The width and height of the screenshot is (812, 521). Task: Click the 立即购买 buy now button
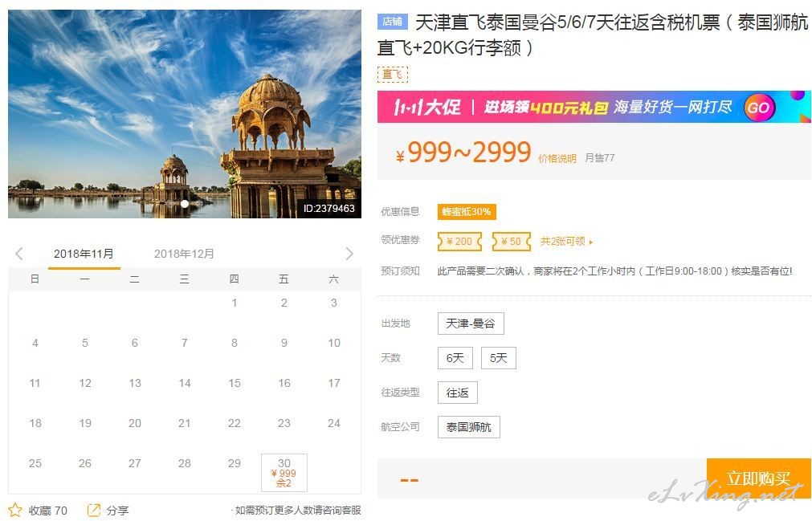pos(759,478)
